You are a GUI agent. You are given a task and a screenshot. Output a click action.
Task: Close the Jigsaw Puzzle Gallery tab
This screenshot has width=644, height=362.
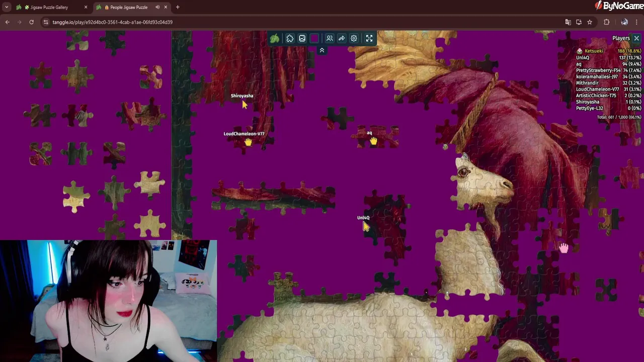click(86, 7)
